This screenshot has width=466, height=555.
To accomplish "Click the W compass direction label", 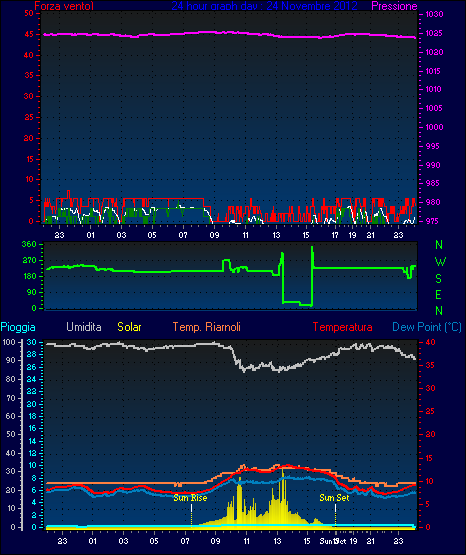I will 440,262.
